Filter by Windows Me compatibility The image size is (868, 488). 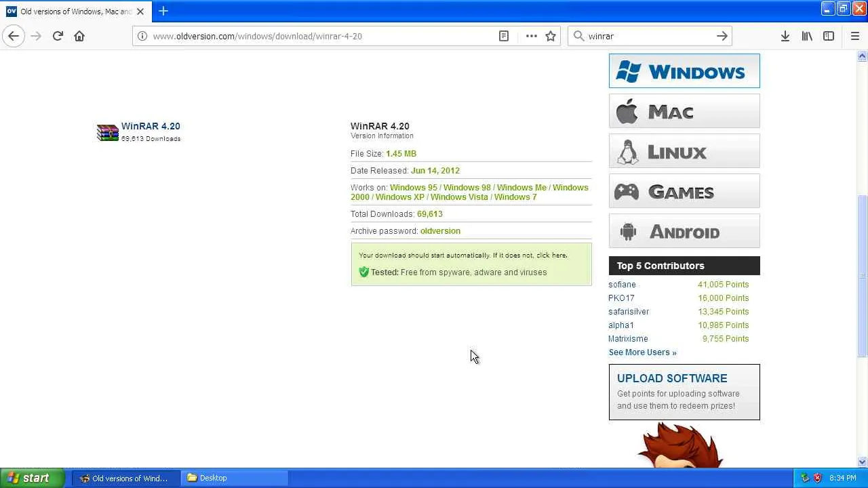coord(521,188)
